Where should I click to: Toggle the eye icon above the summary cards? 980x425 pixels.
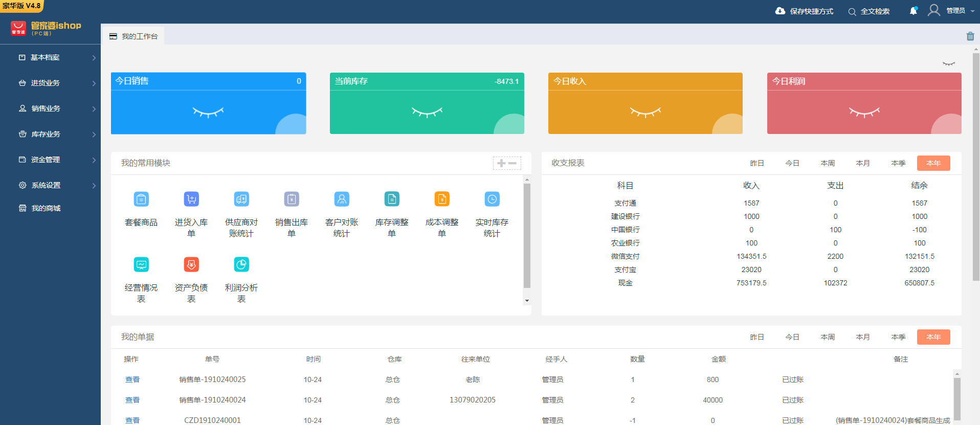949,64
